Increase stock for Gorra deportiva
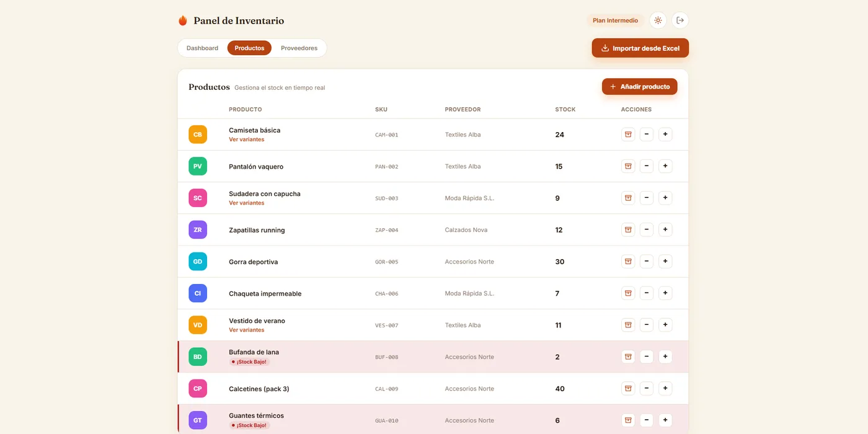The width and height of the screenshot is (868, 434). tap(665, 261)
